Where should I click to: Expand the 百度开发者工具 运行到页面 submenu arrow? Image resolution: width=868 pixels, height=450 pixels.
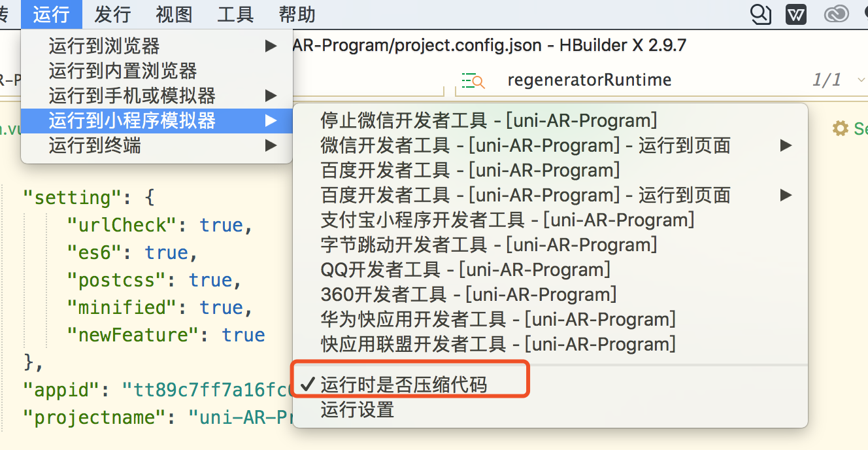pos(786,195)
